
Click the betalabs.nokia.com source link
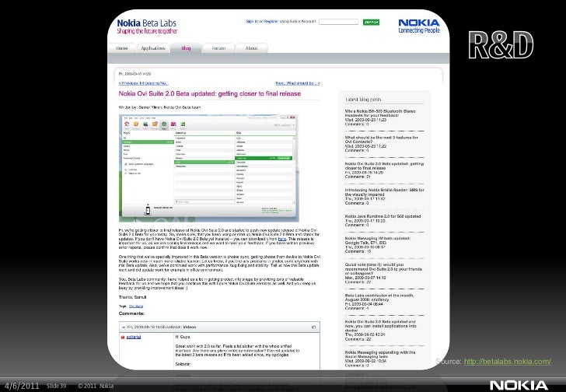[507, 362]
